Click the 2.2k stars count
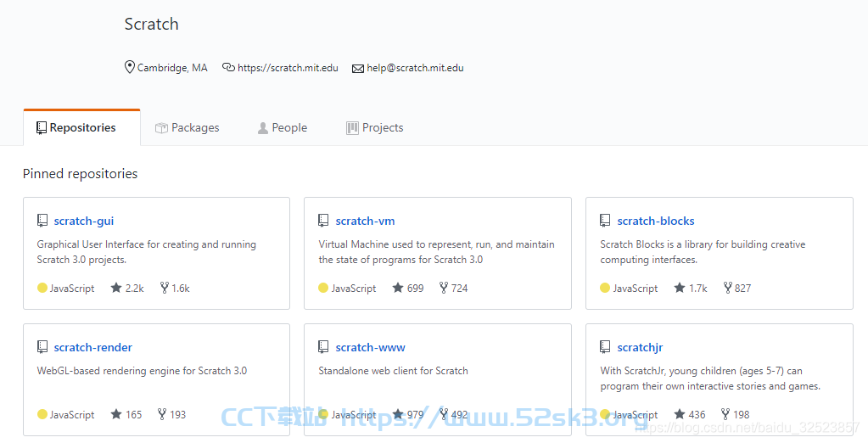 point(135,288)
